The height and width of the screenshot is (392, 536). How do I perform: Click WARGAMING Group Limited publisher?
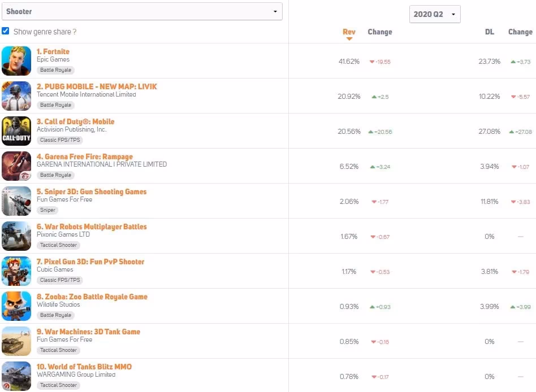click(x=76, y=374)
